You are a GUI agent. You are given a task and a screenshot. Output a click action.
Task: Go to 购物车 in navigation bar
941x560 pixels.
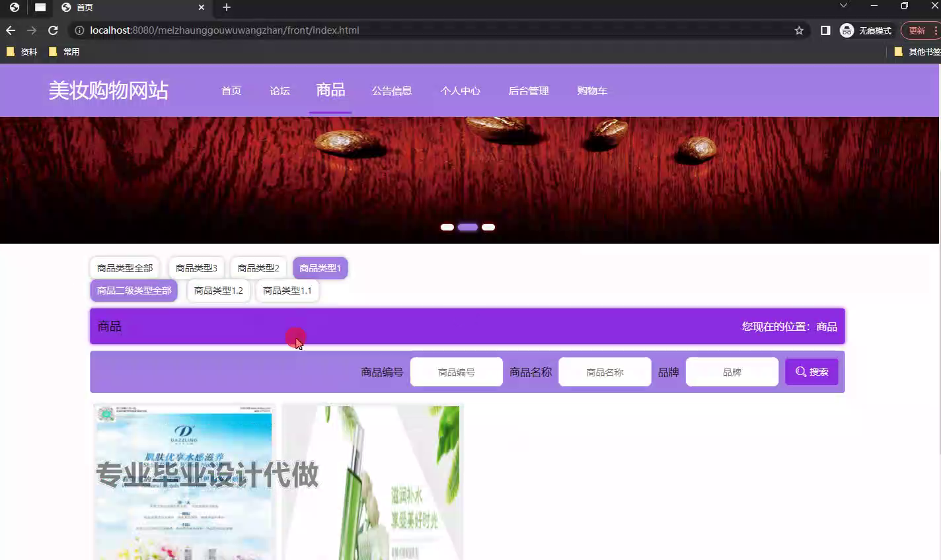tap(591, 91)
